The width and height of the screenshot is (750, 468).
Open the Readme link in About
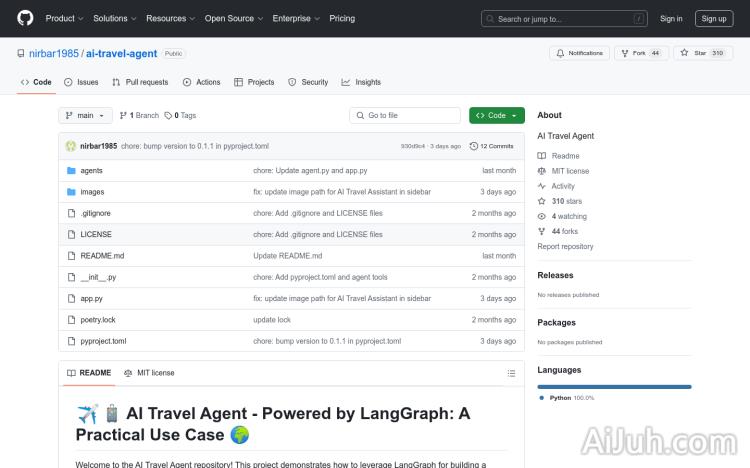pos(558,156)
